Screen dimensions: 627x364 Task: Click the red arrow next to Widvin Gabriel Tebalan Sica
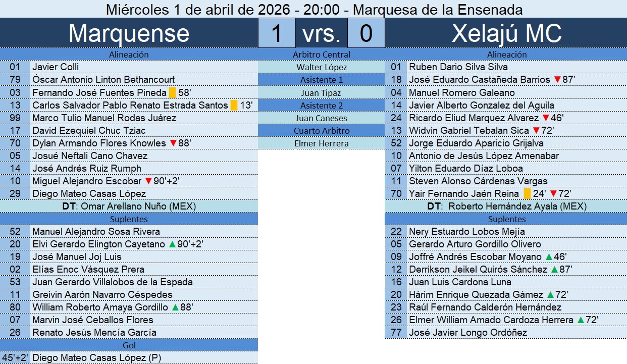tap(536, 131)
